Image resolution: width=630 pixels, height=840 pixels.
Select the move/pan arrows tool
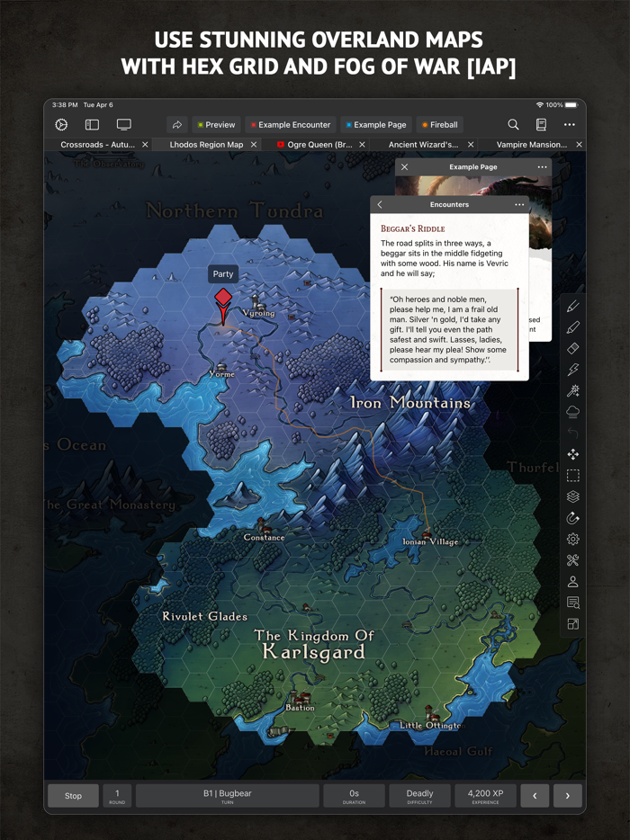click(572, 455)
